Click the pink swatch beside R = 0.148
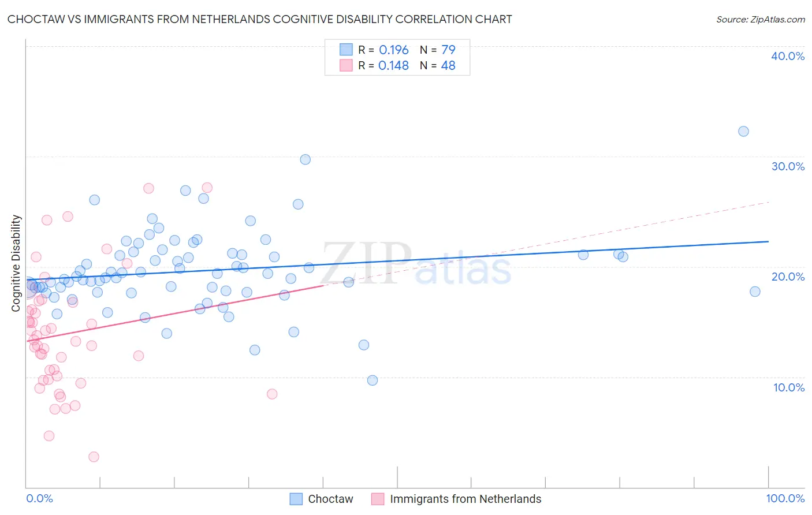 [x=346, y=65]
